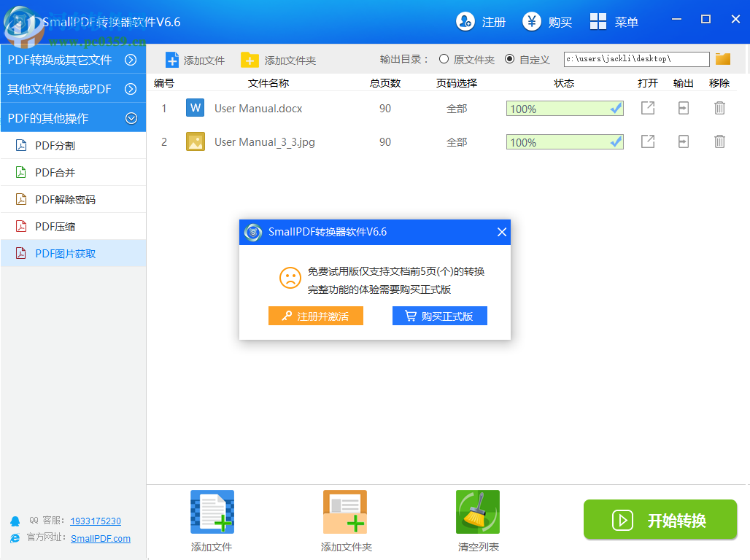
Task: Click the sad face icon in dialog
Action: coord(290,278)
